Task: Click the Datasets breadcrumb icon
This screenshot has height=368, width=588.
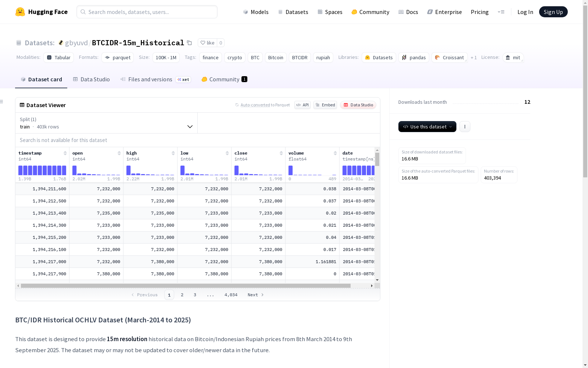Action: [19, 43]
